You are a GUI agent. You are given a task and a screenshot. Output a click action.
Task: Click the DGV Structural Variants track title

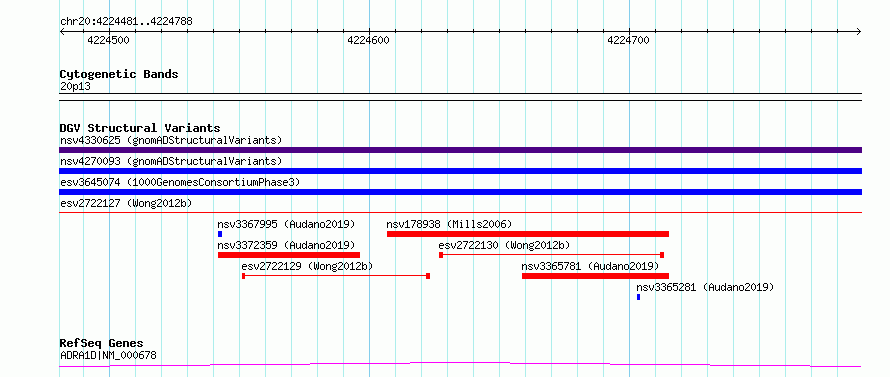pyautogui.click(x=140, y=128)
